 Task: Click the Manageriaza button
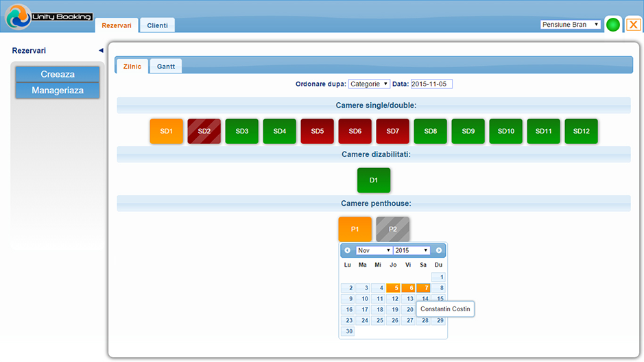[58, 90]
